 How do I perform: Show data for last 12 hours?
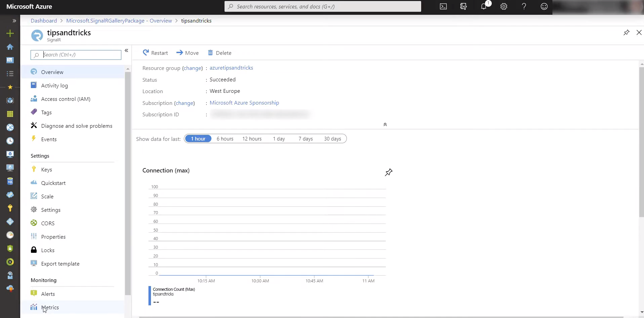[x=252, y=139]
